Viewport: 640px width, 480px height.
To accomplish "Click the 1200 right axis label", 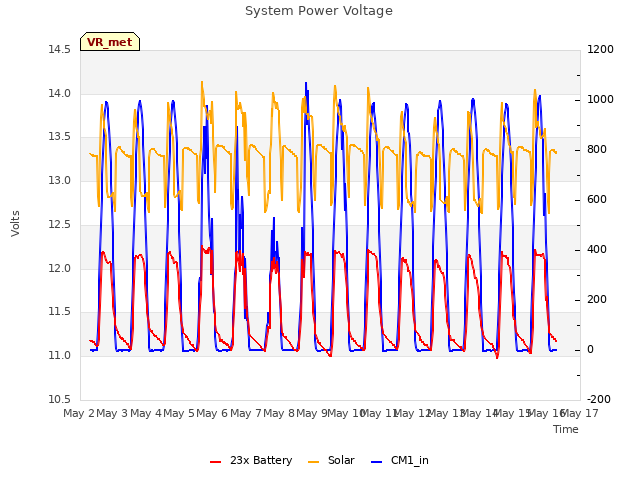I will pos(600,49).
